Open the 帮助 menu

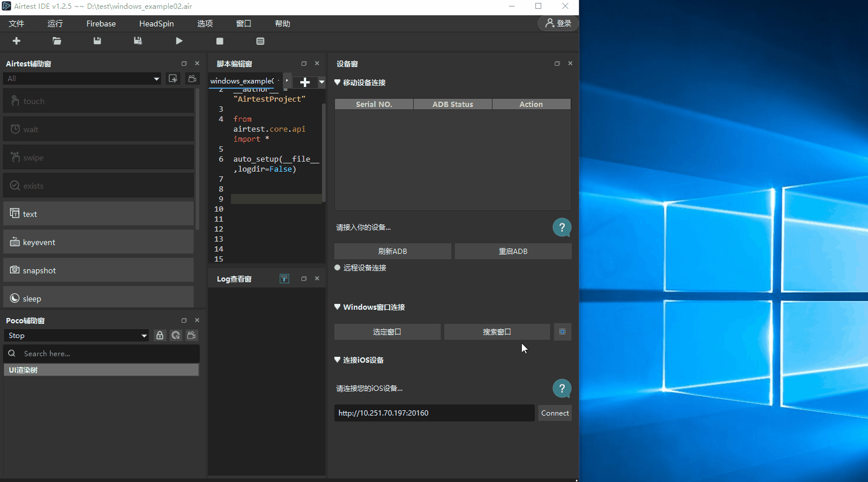tap(283, 24)
